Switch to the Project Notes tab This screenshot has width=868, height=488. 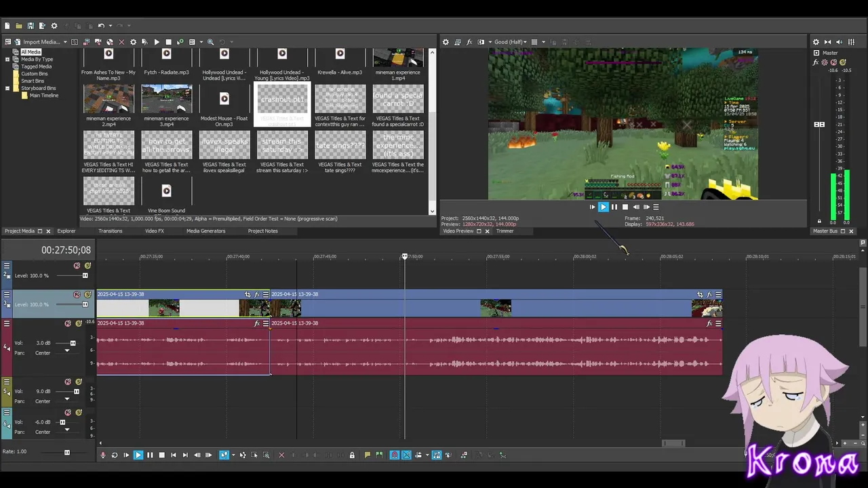(x=263, y=231)
